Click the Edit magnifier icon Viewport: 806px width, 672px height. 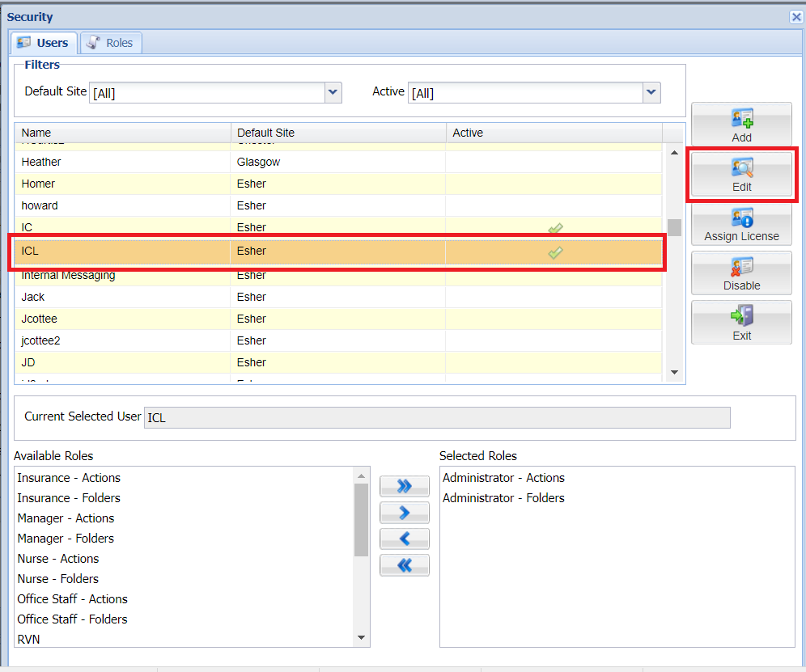742,167
